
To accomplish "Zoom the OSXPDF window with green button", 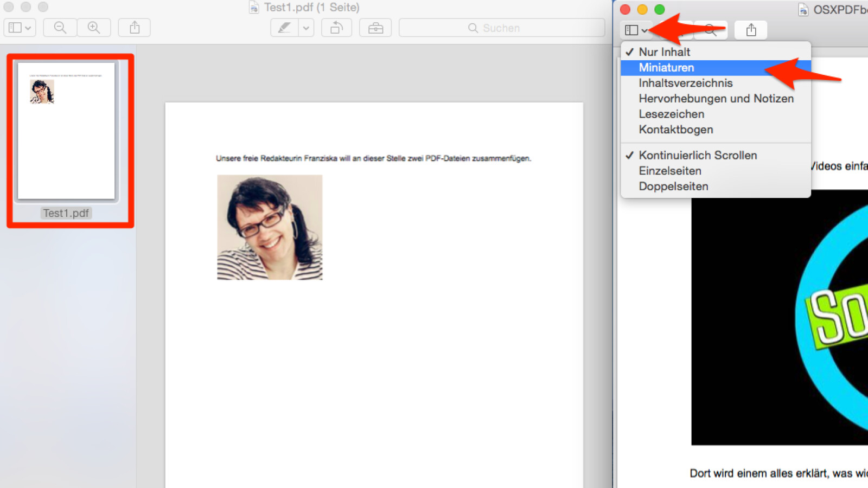I will coord(660,9).
